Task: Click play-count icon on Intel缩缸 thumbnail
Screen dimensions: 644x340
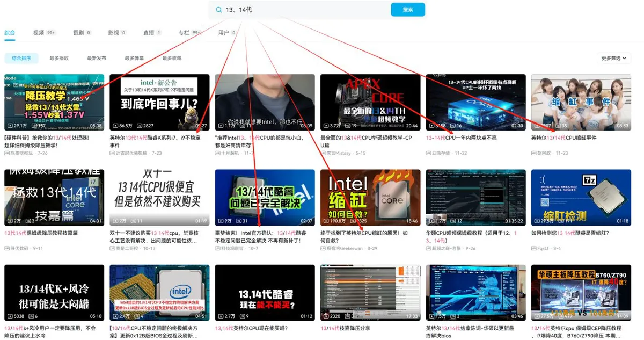Action: [x=326, y=221]
